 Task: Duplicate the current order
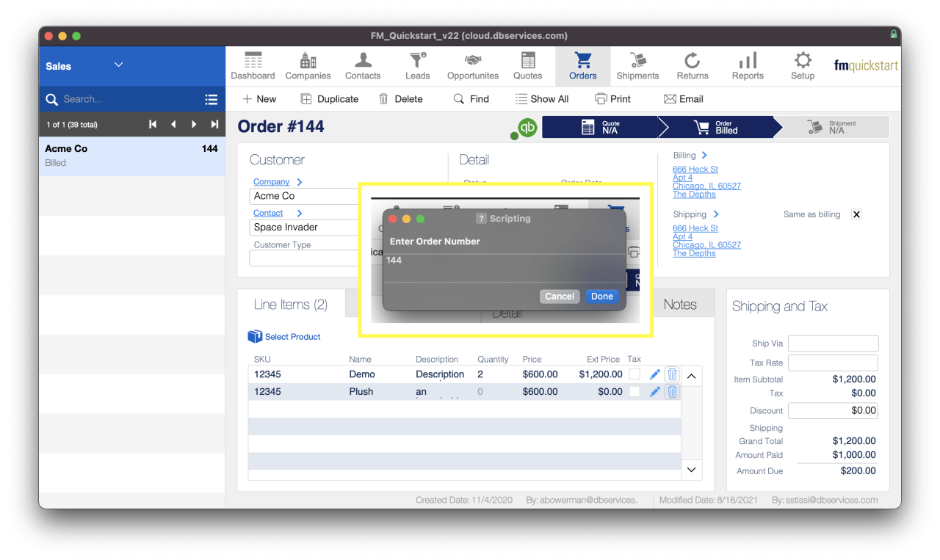tap(330, 99)
